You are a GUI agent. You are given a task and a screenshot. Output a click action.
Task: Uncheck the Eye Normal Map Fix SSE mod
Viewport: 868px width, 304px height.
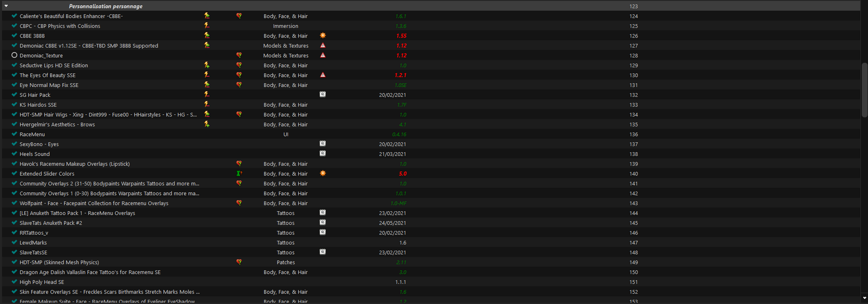(x=14, y=84)
